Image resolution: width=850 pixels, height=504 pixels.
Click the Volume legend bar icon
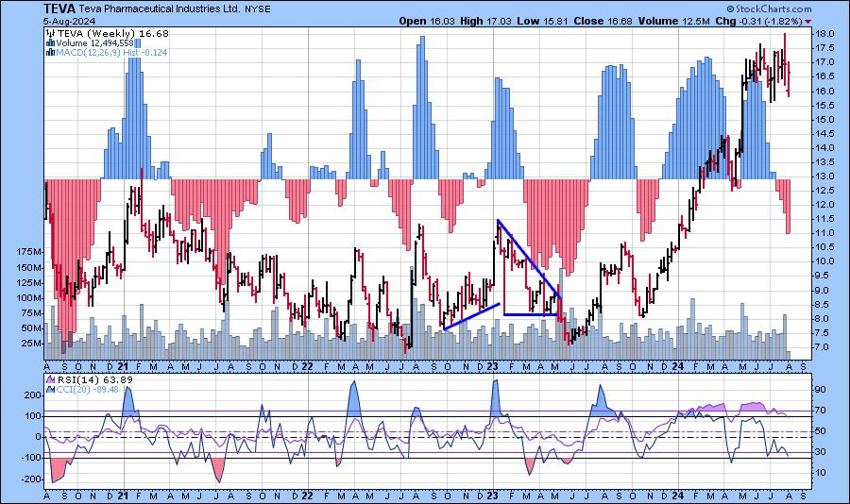tap(50, 42)
